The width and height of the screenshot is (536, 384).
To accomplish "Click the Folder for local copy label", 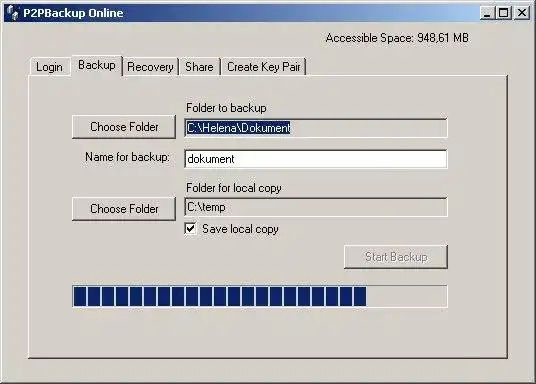I will coord(234,188).
